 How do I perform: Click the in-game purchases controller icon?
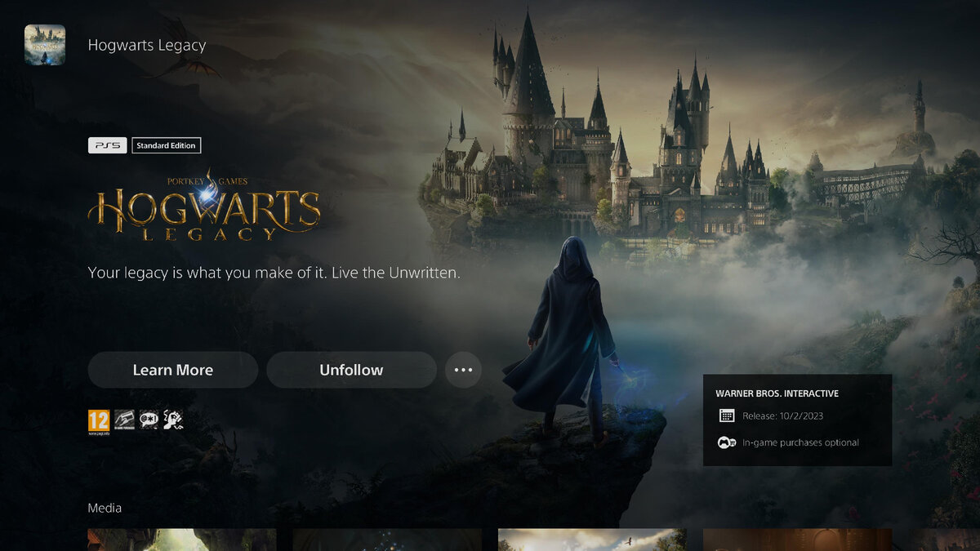pos(726,442)
